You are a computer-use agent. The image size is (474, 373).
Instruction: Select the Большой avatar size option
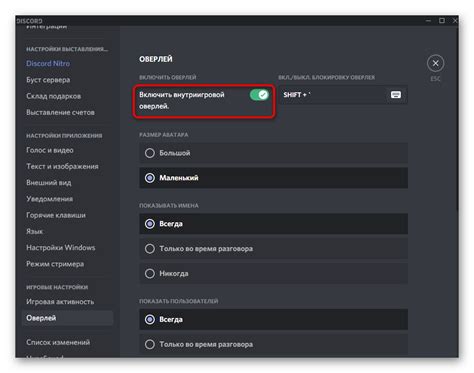273,153
